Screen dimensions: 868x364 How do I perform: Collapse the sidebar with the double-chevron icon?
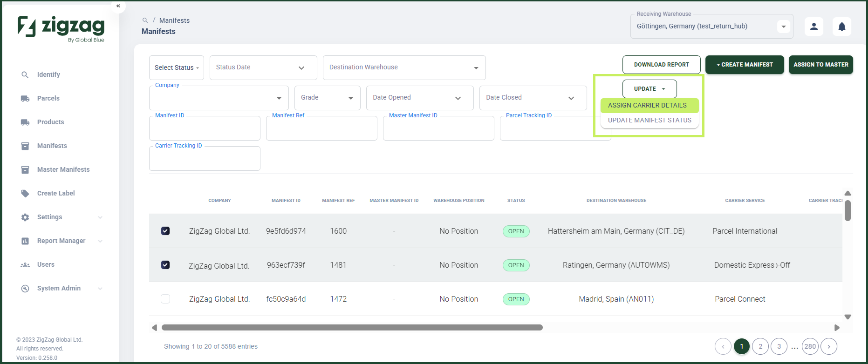(118, 6)
